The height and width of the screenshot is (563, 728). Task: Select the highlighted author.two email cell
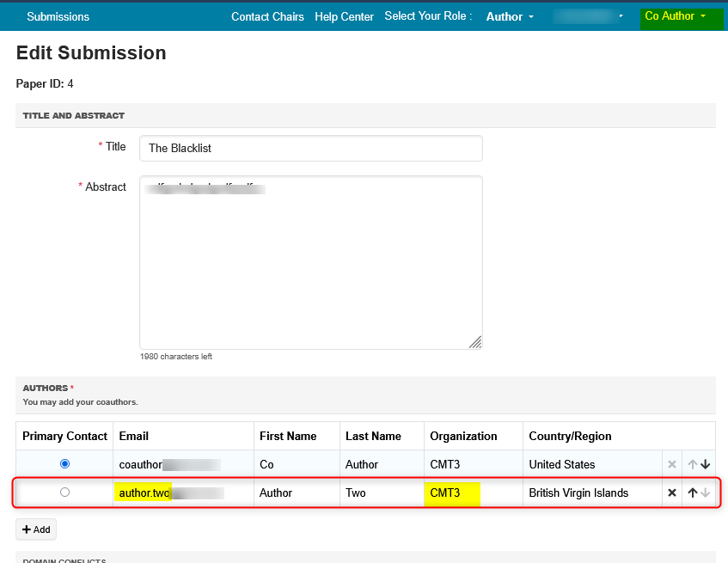170,493
